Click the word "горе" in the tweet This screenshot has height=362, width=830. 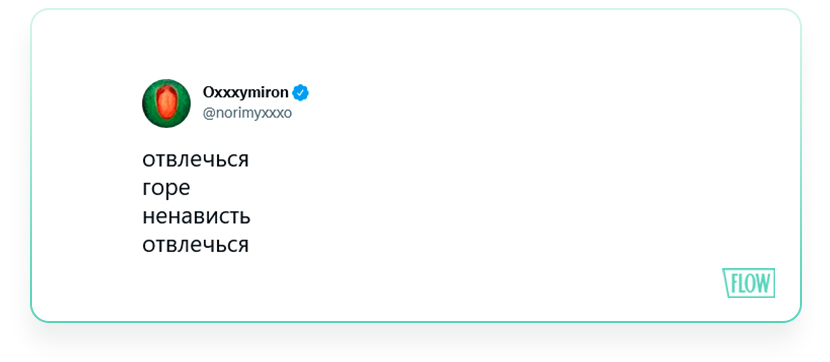point(166,189)
